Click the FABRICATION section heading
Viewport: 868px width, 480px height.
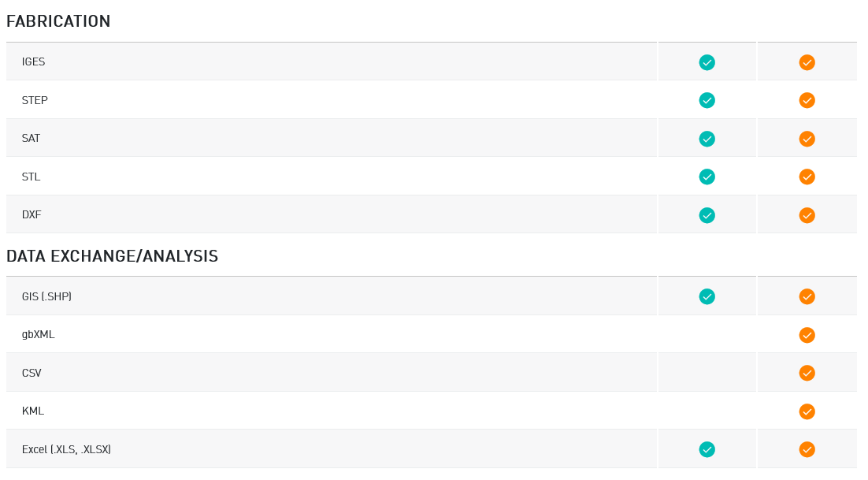tap(58, 21)
